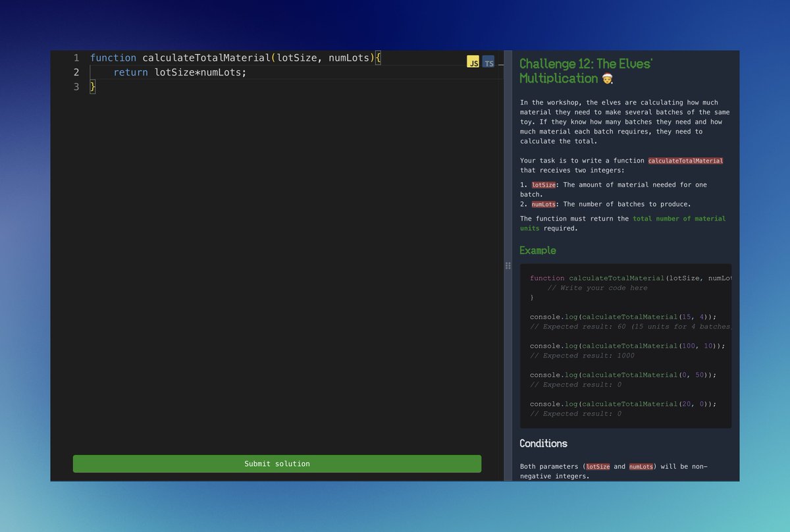Click 'In the workshop, the elves' paragraph
Image resolution: width=790 pixels, height=532 pixels.
tap(625, 122)
